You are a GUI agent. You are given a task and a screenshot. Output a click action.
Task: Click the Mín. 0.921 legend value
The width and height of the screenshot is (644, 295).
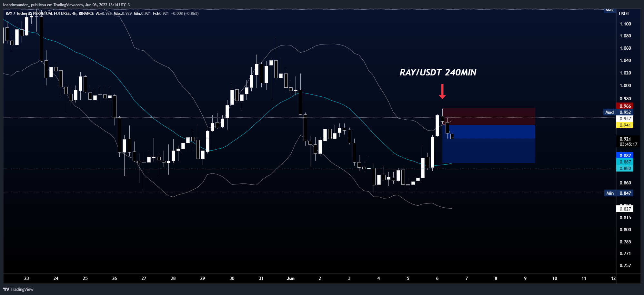(142, 14)
